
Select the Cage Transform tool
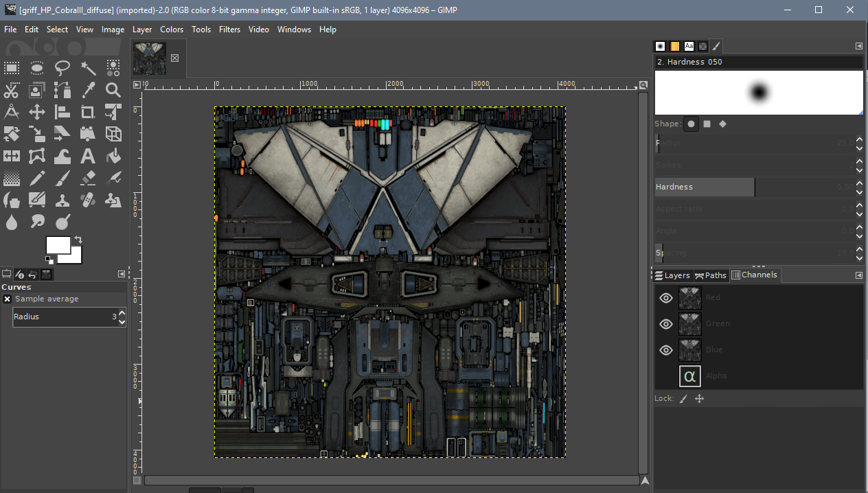(x=37, y=156)
